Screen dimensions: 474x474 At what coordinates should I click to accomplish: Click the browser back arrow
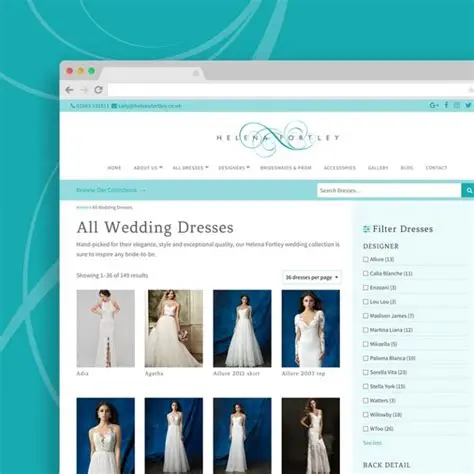click(69, 90)
